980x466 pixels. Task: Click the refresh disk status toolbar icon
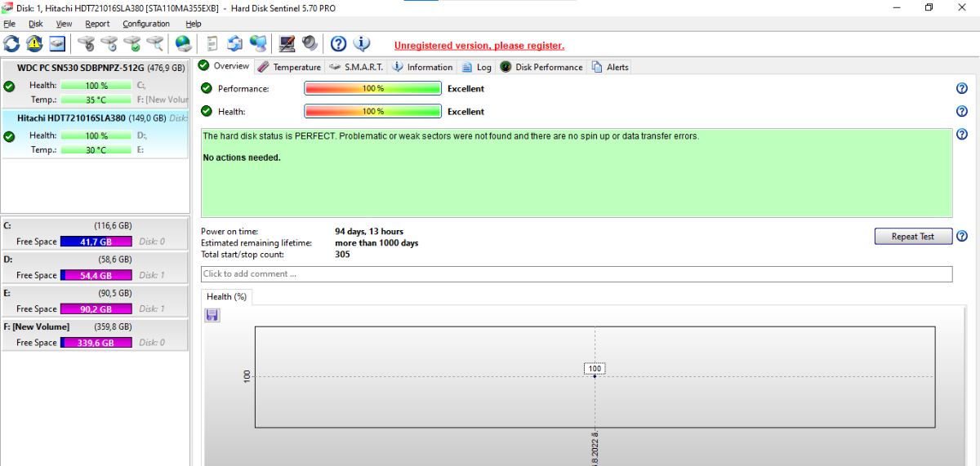[11, 44]
